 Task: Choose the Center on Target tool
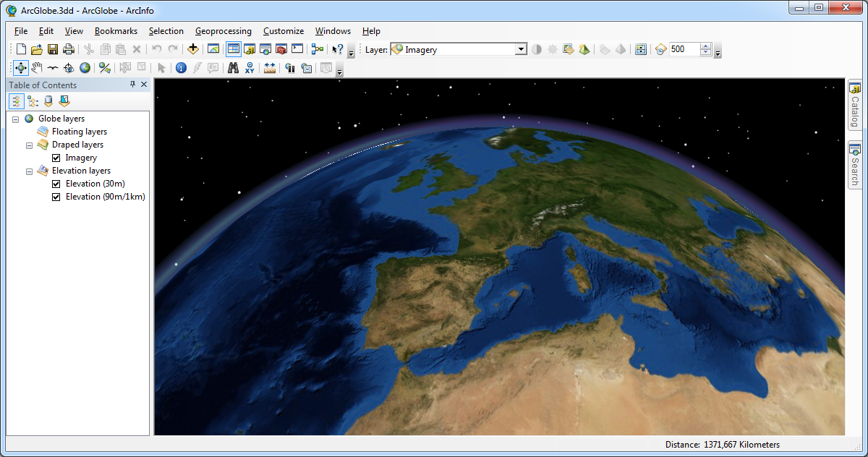coord(69,68)
